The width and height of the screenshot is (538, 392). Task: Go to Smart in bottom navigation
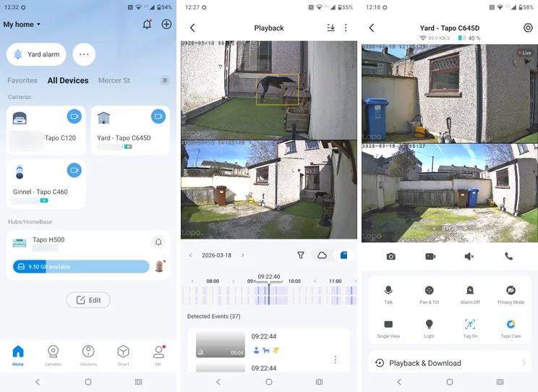[123, 355]
